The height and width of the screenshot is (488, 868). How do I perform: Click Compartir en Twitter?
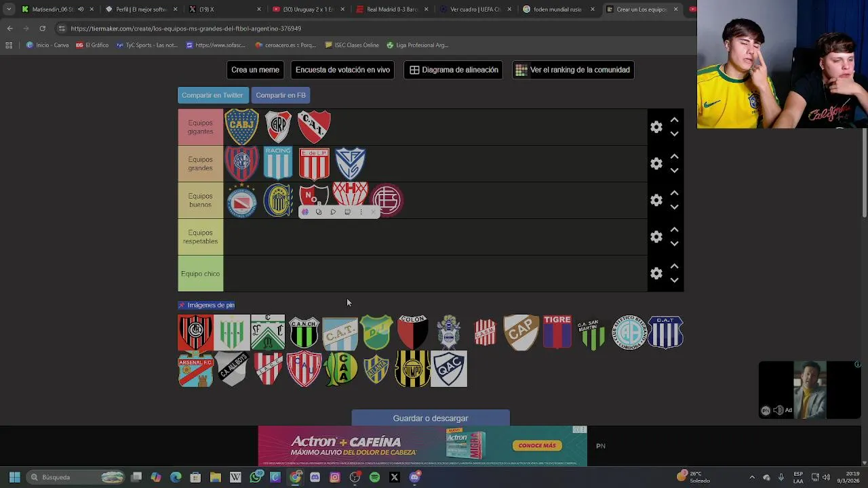click(x=212, y=95)
